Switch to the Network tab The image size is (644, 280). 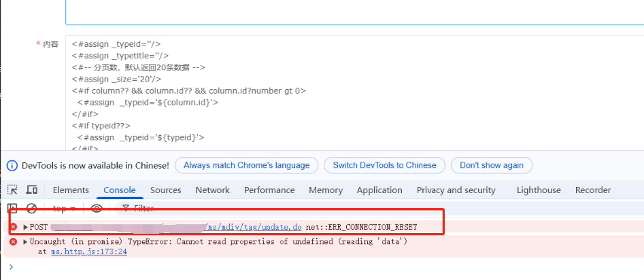point(212,190)
